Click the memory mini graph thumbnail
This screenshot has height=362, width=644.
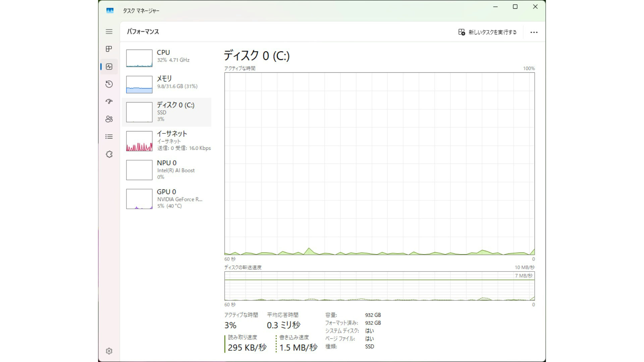139,84
